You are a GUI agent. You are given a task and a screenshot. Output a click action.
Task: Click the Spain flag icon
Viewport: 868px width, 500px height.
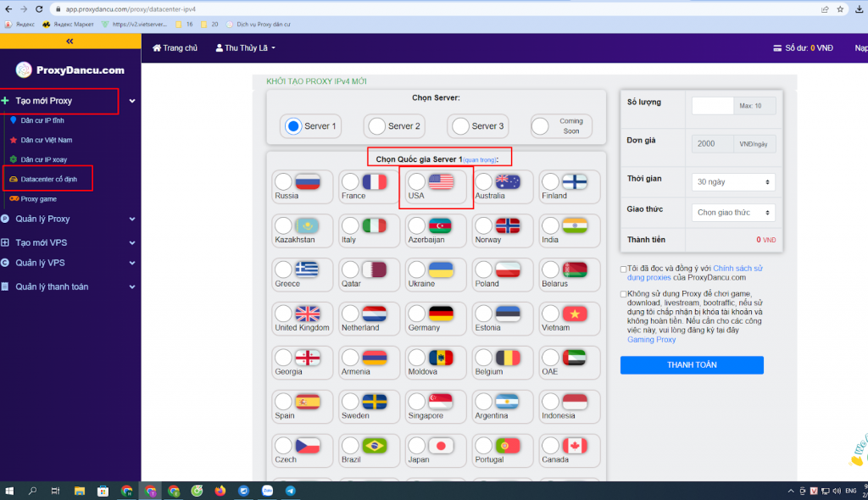(307, 402)
